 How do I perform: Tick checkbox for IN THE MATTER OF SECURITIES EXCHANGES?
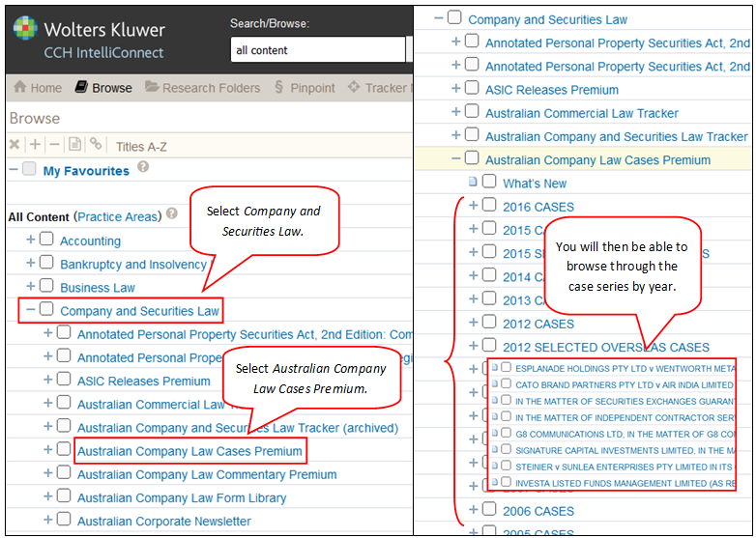click(x=506, y=400)
